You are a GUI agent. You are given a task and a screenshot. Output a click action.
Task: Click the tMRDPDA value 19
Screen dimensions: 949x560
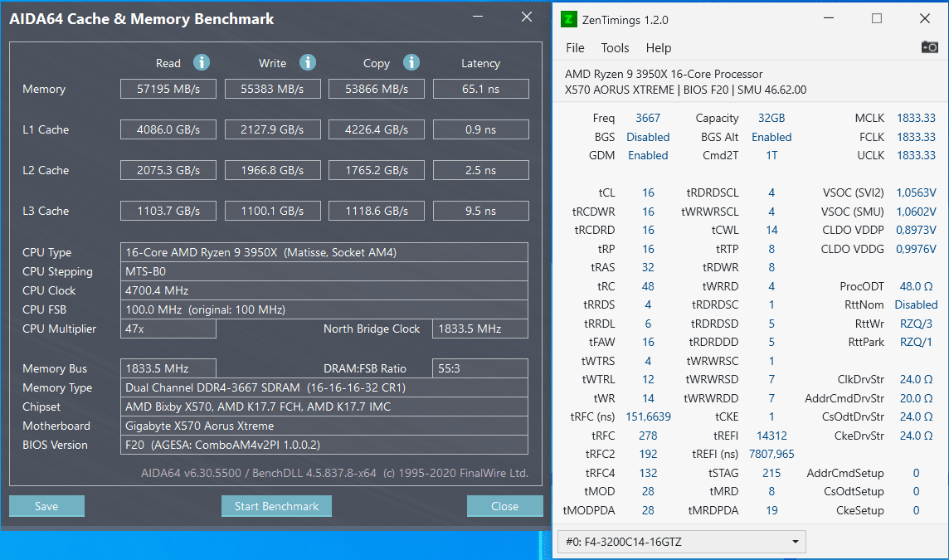coord(771,510)
